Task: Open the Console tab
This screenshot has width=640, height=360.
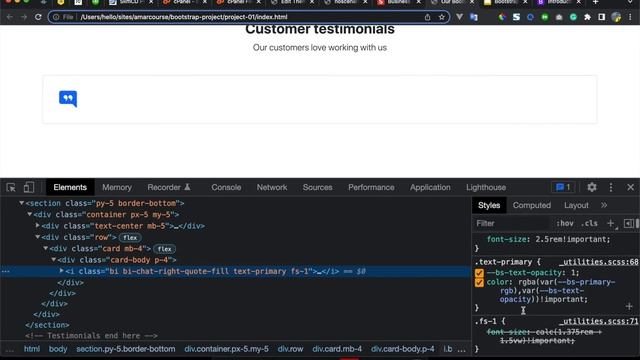Action: click(x=226, y=187)
